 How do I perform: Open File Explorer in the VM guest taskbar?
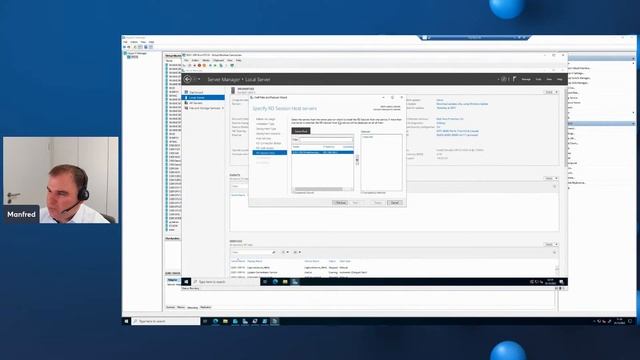click(285, 282)
